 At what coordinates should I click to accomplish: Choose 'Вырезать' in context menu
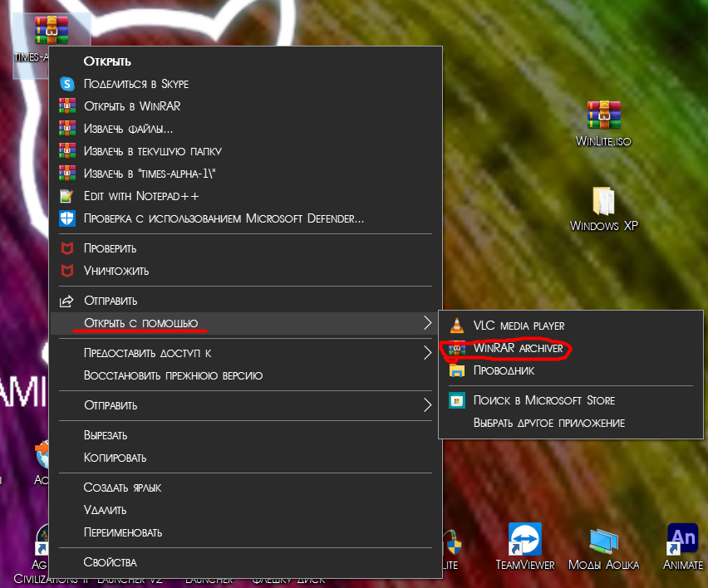pos(246,435)
